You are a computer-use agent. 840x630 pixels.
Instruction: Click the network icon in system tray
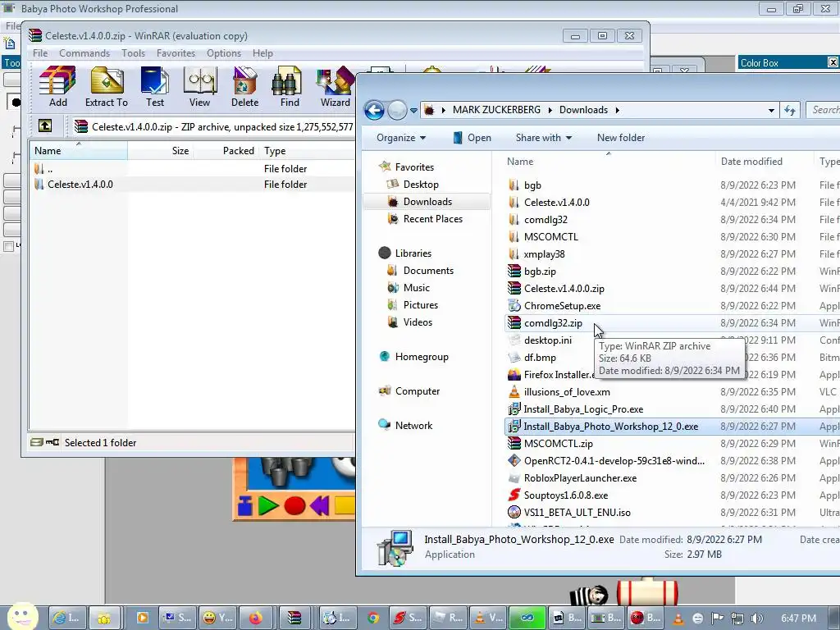click(x=737, y=619)
